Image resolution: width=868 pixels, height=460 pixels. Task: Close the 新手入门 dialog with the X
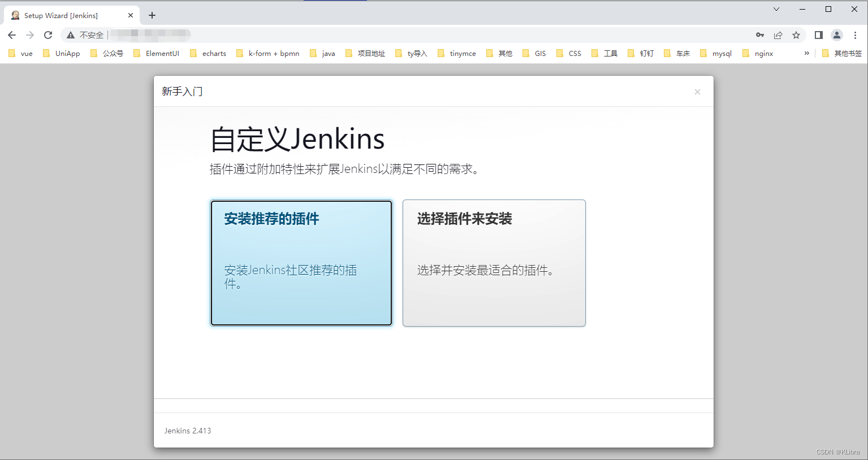pos(697,92)
